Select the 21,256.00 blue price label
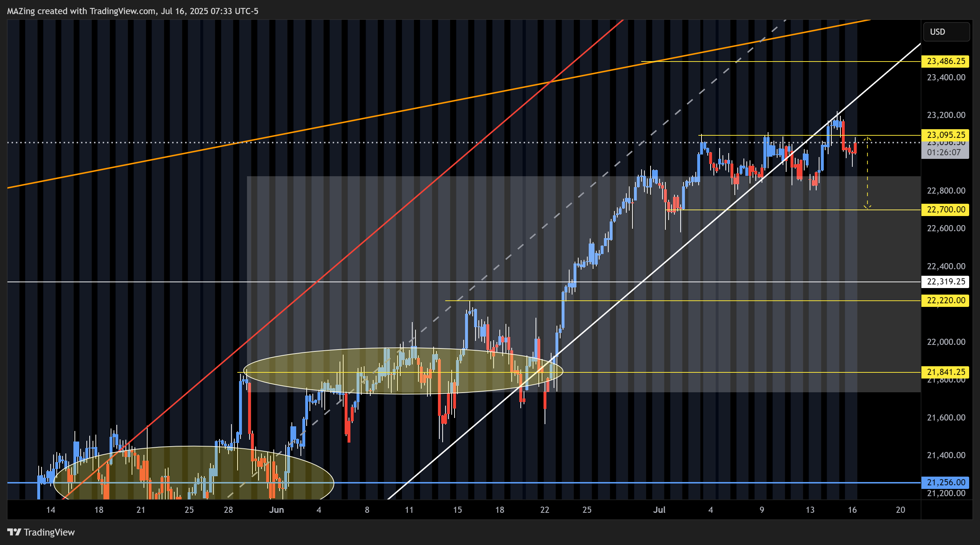Viewport: 980px width, 545px height. click(945, 482)
